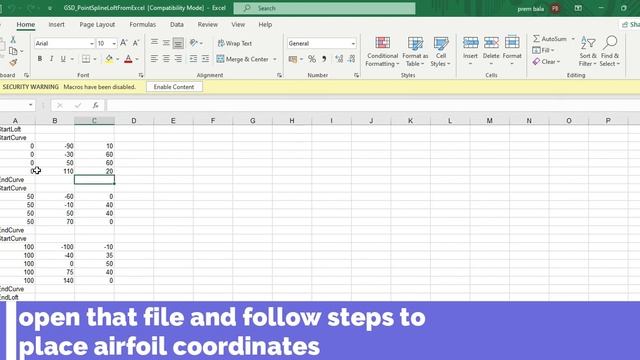Increase indent icon
The image size is (640, 360).
(x=205, y=59)
